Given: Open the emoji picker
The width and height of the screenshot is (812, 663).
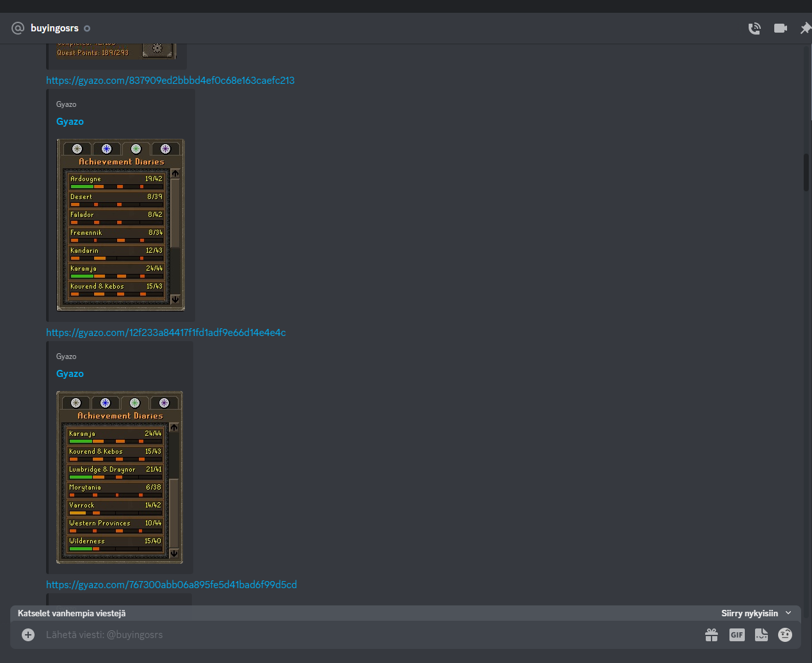Looking at the screenshot, I should [x=785, y=635].
